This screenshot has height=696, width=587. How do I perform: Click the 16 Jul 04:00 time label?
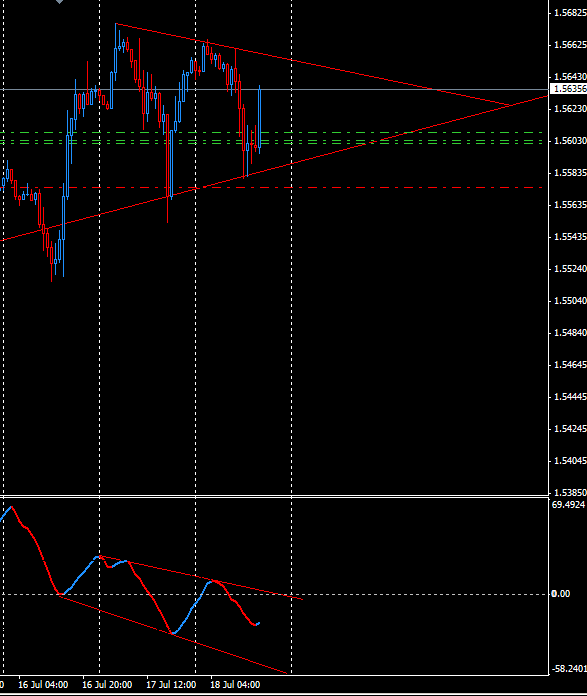(43, 685)
